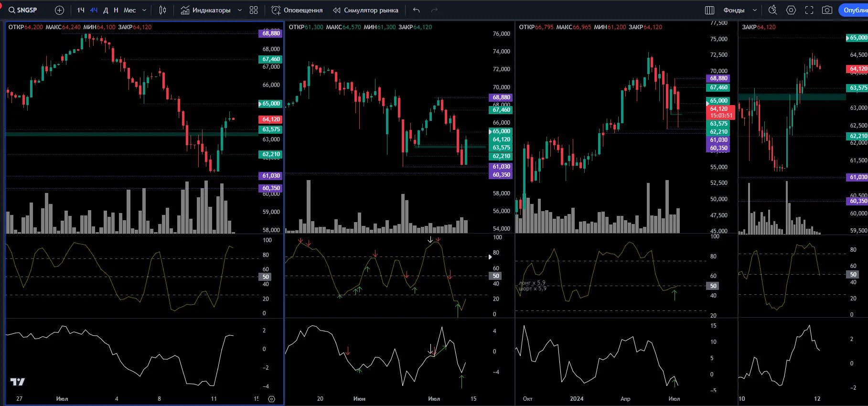Open the candlestick chart type selector
Screen dimensions: 868x406
click(162, 10)
